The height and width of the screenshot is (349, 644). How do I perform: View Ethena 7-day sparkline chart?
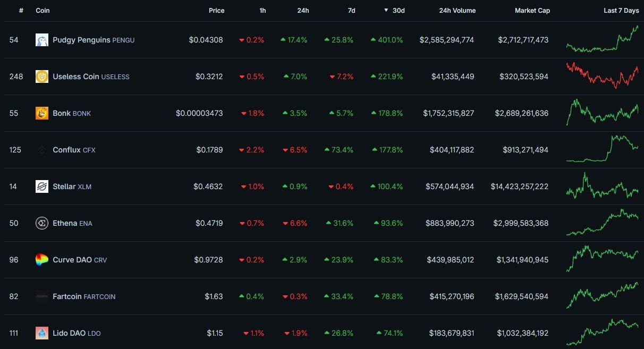click(x=603, y=222)
